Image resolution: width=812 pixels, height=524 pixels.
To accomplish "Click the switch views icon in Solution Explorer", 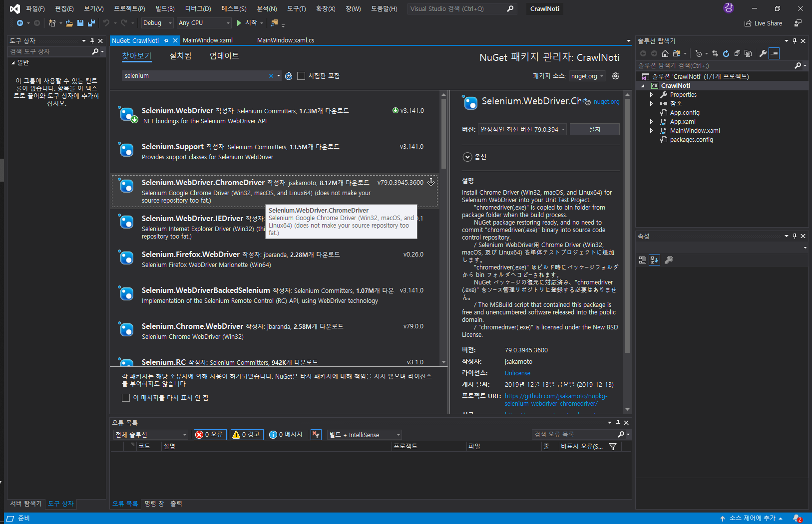I will click(x=677, y=53).
